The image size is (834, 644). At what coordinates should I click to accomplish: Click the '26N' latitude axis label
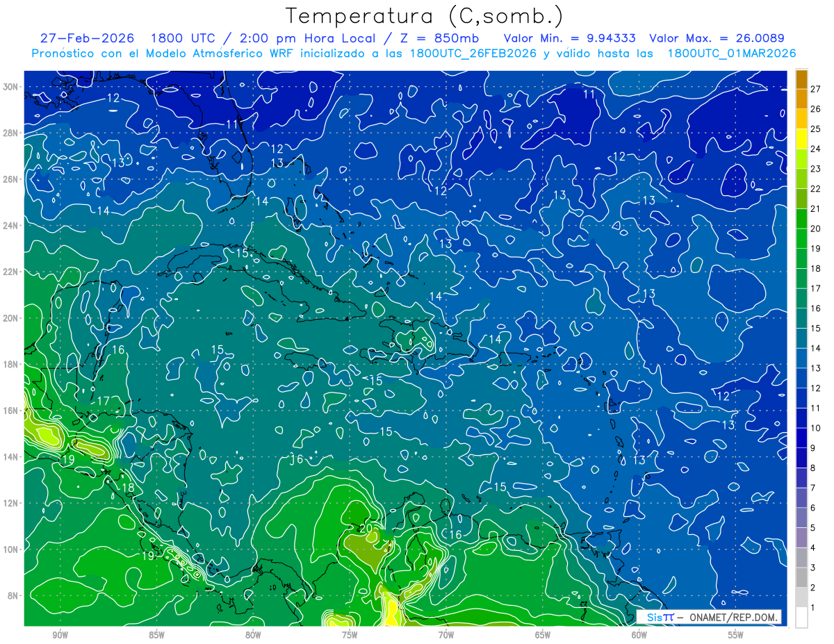(12, 179)
